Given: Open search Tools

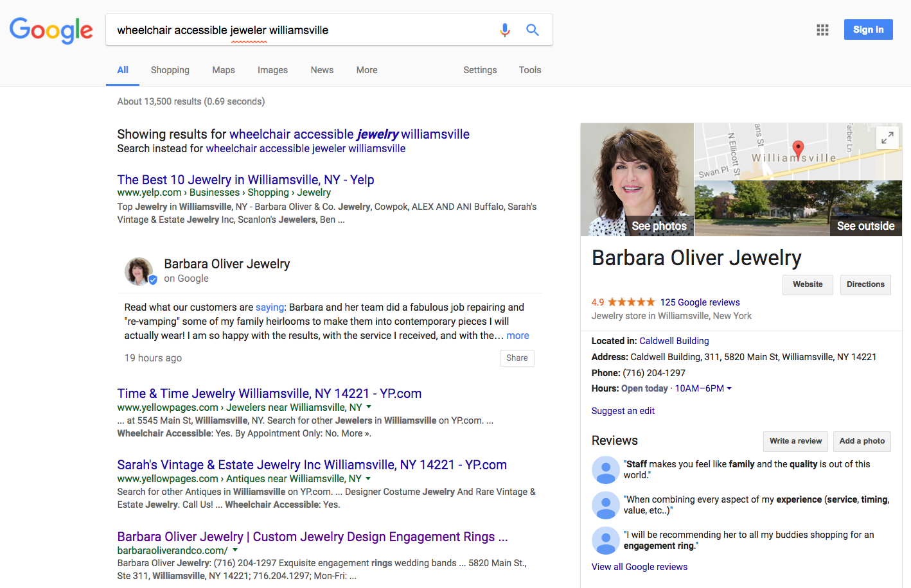Looking at the screenshot, I should pos(530,70).
